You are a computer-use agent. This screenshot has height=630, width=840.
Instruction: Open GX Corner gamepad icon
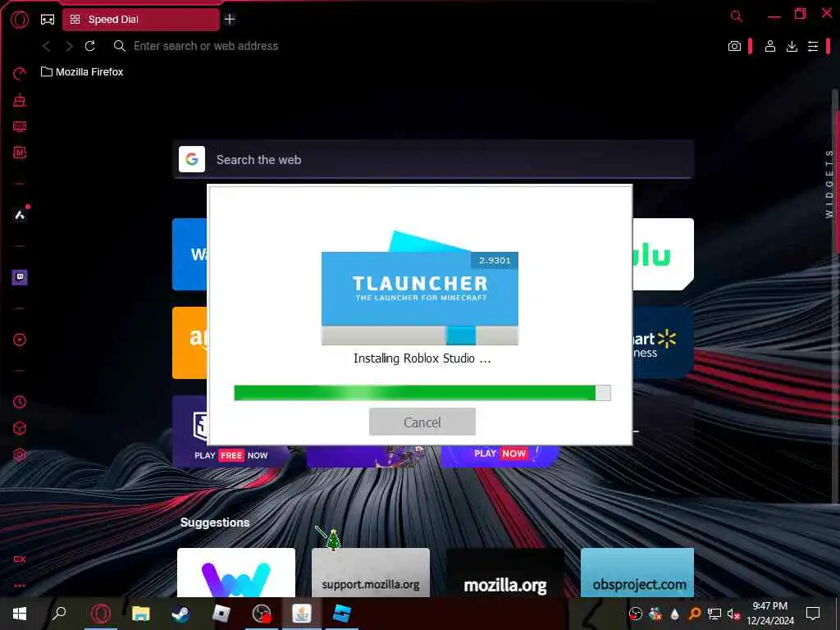(48, 20)
